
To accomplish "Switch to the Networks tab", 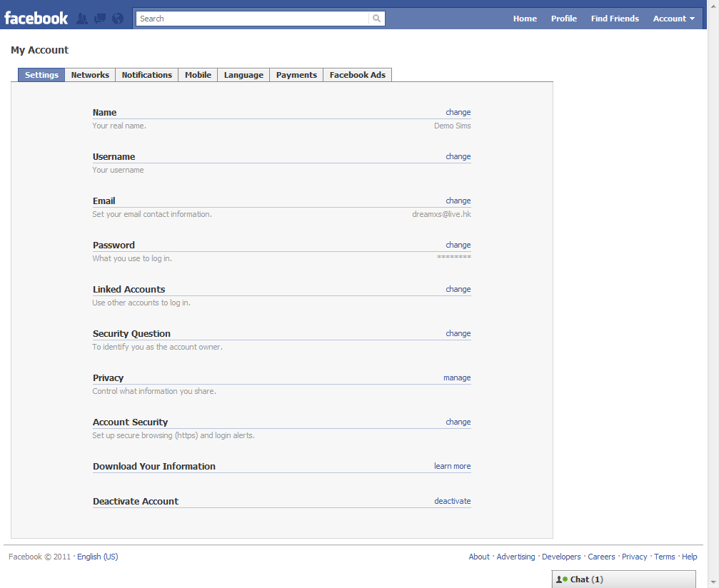I will [90, 75].
